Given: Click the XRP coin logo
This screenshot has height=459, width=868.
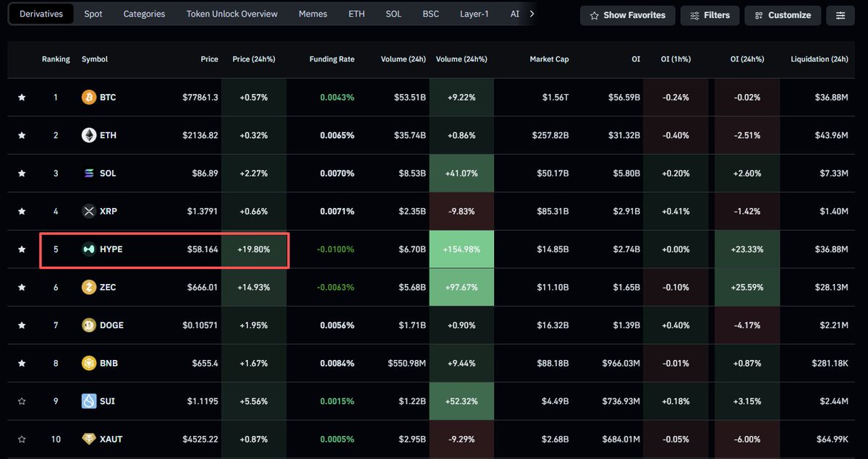Looking at the screenshot, I should [88, 211].
